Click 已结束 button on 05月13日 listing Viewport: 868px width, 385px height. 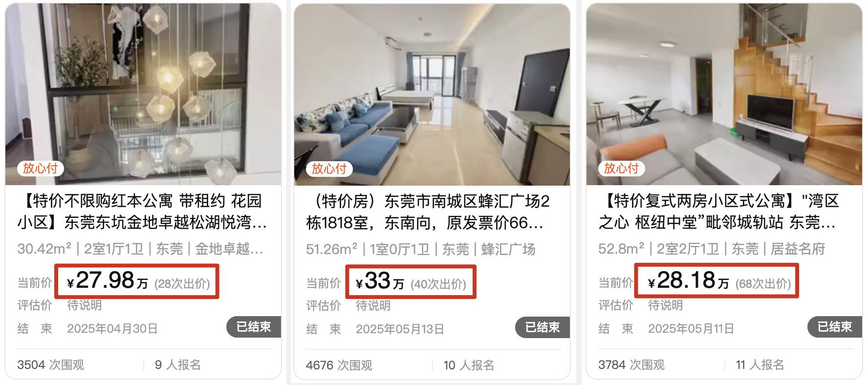pos(542,327)
